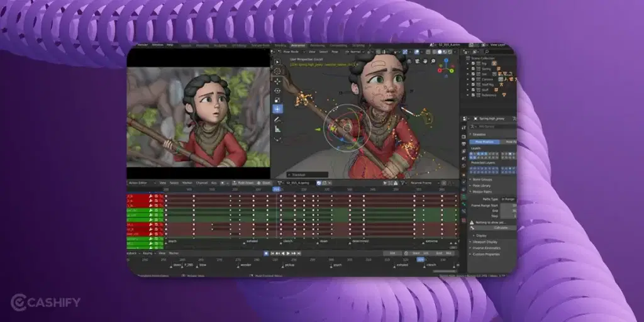Open the Normal transform orientation dropdown
644x322 pixels.
pyautogui.click(x=356, y=52)
